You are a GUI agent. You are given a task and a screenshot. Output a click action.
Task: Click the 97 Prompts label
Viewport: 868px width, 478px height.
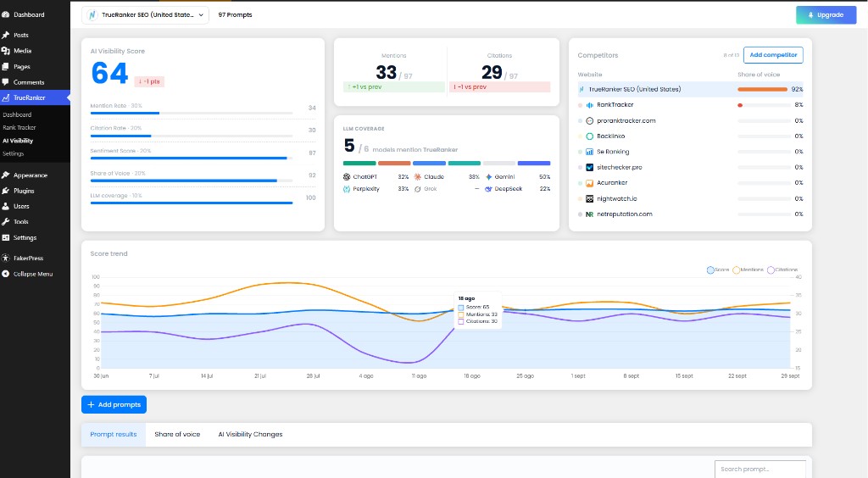coord(236,15)
